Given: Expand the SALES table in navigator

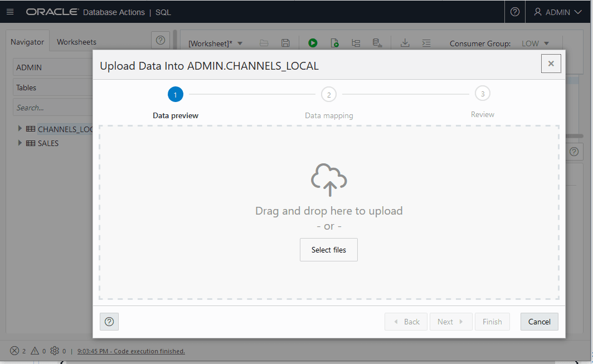Looking at the screenshot, I should click(20, 143).
